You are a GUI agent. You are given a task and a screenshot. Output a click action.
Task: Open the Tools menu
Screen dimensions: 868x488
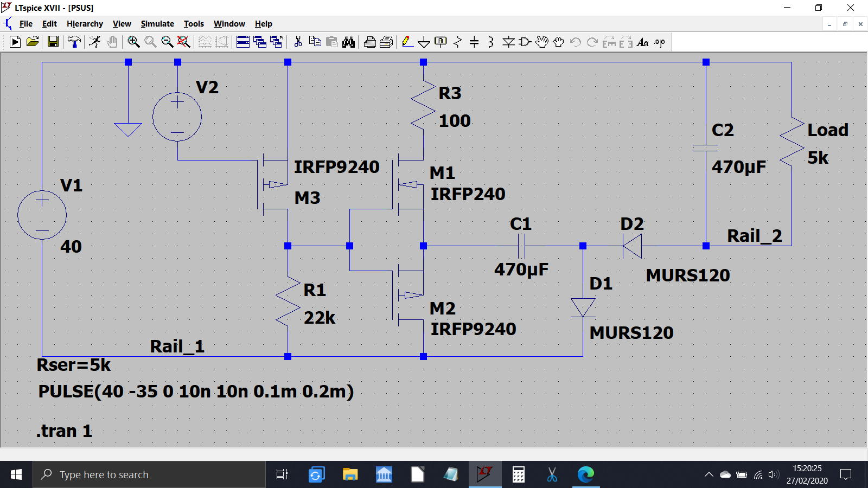click(x=194, y=24)
